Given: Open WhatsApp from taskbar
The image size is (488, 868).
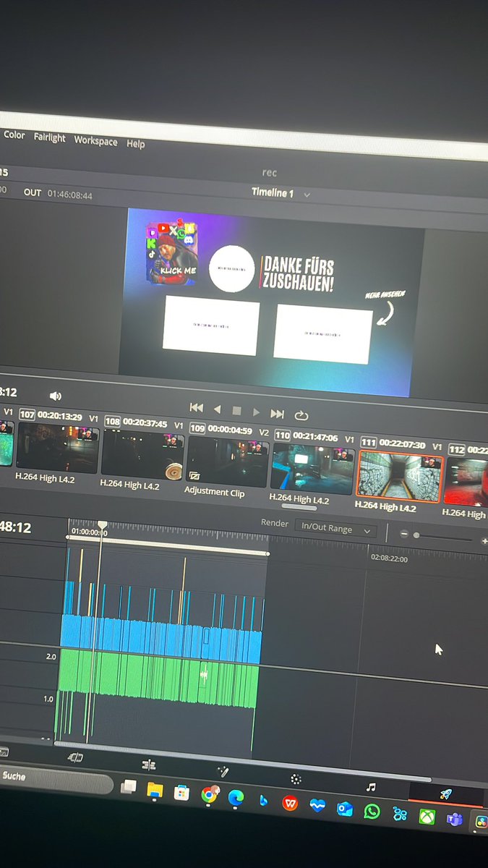Looking at the screenshot, I should [x=372, y=811].
